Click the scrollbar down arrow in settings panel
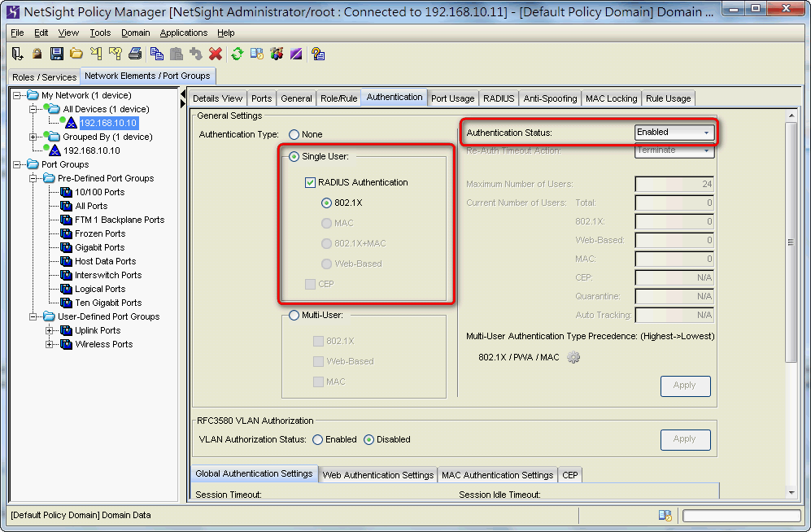Image resolution: width=811 pixels, height=532 pixels. 791,493
